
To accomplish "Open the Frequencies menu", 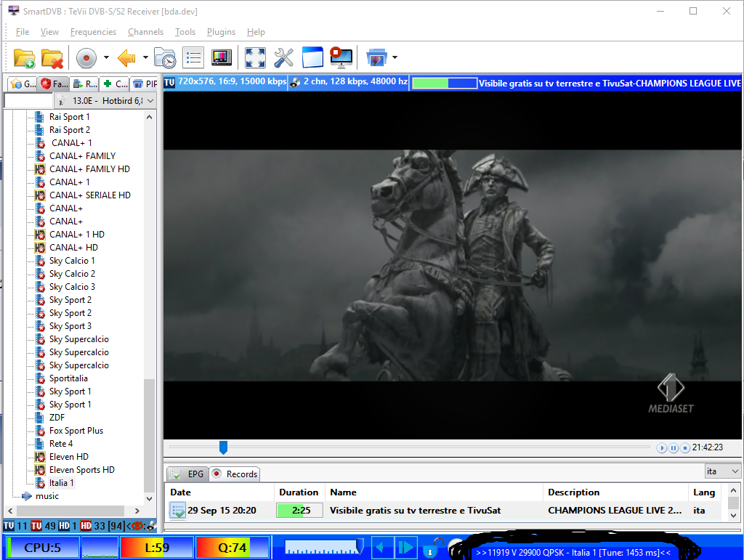I will [x=93, y=32].
